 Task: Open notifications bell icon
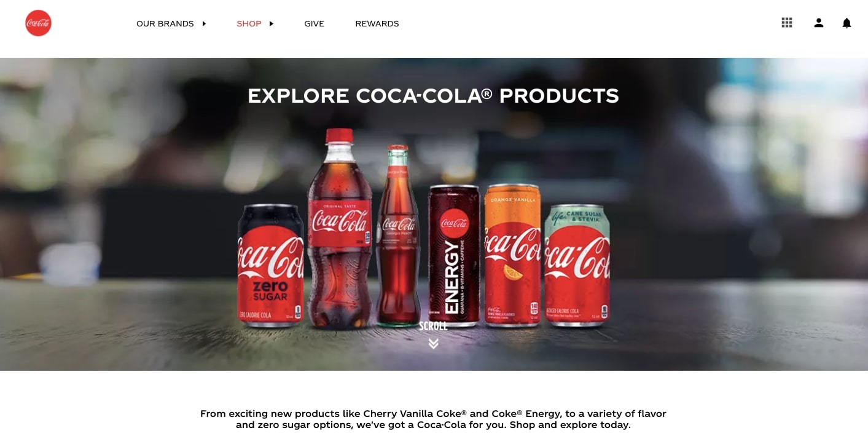[846, 23]
